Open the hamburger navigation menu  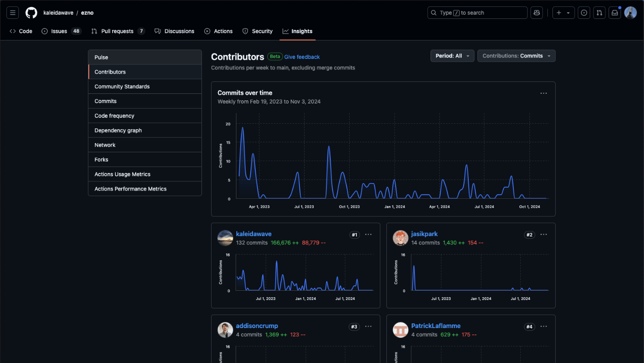coord(12,13)
